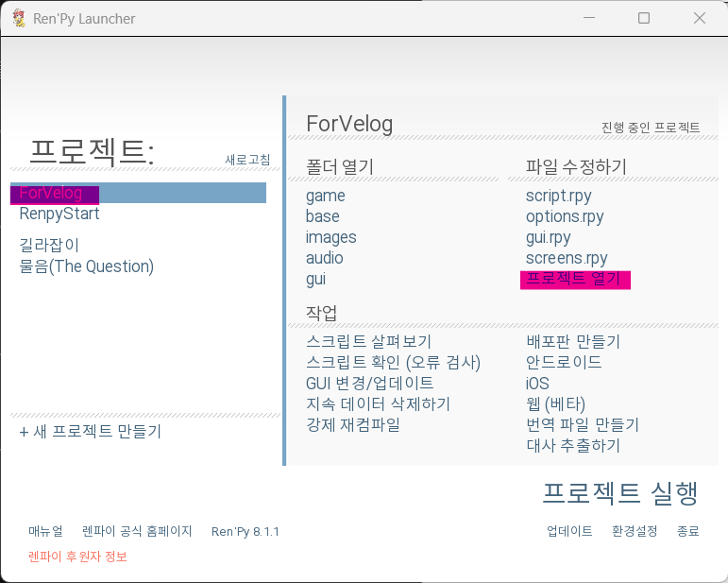Image resolution: width=728 pixels, height=583 pixels.
Task: Open the 안드로이드 build option
Action: click(x=564, y=362)
